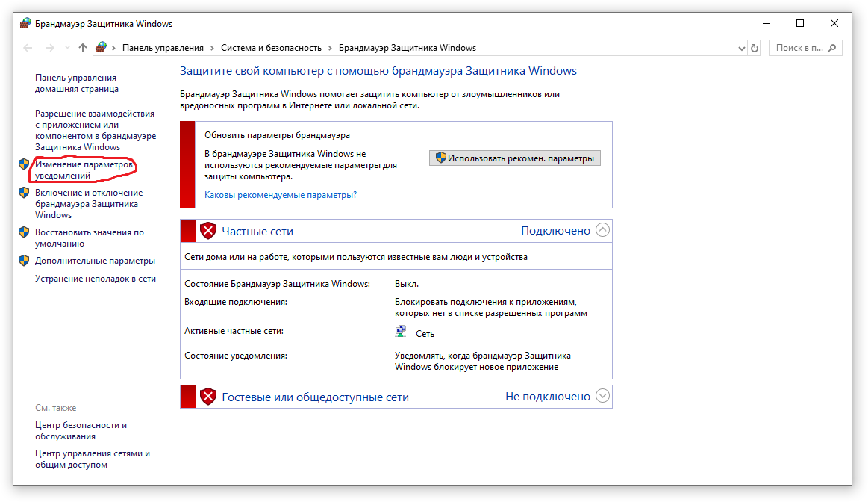Click shield icon beside Восстановить значения
The width and height of the screenshot is (868, 502).
24,232
